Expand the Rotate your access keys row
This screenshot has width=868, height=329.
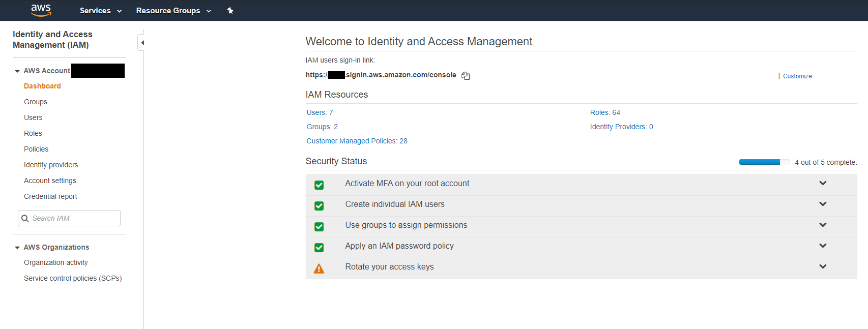pos(823,266)
